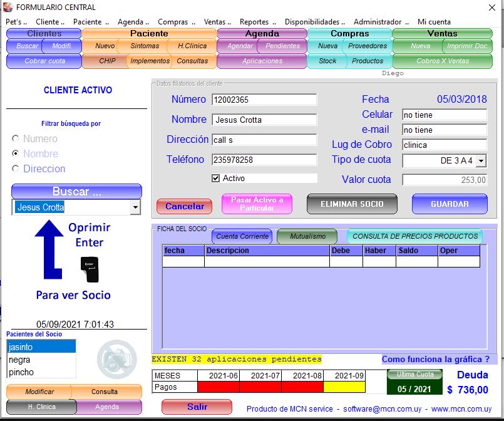The height and width of the screenshot is (421, 504).
Task: Select the Numero filter radio button
Action: pyautogui.click(x=16, y=138)
